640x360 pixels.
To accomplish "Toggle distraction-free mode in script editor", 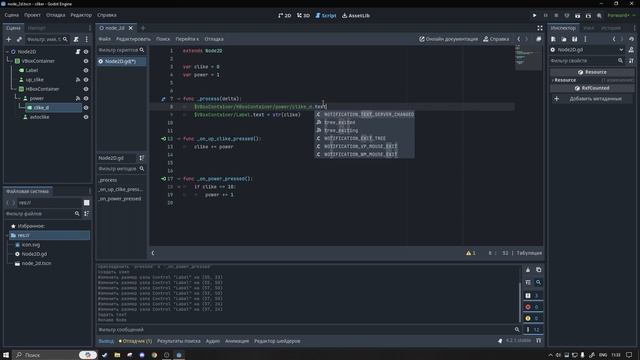I will [540, 28].
